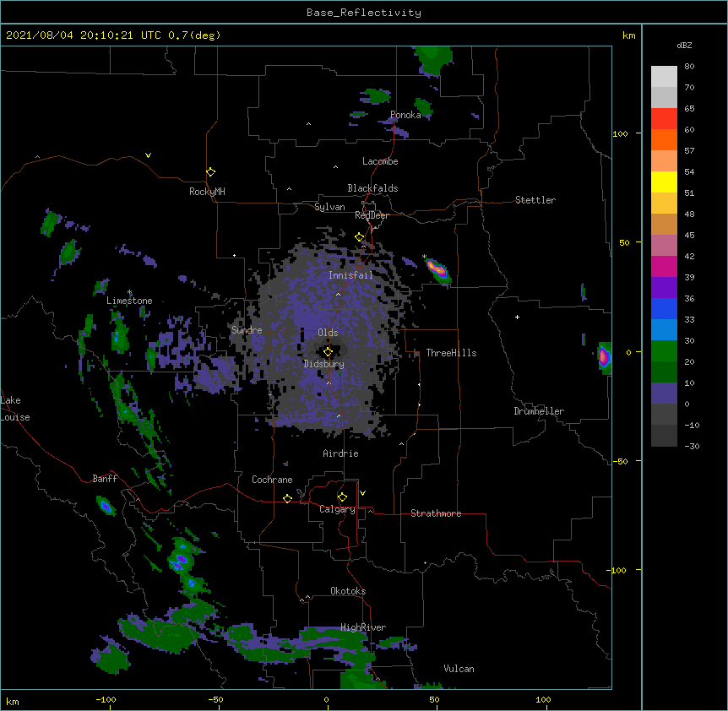This screenshot has height=711, width=728.
Task: Click the Didsbury label
Action: 324,364
